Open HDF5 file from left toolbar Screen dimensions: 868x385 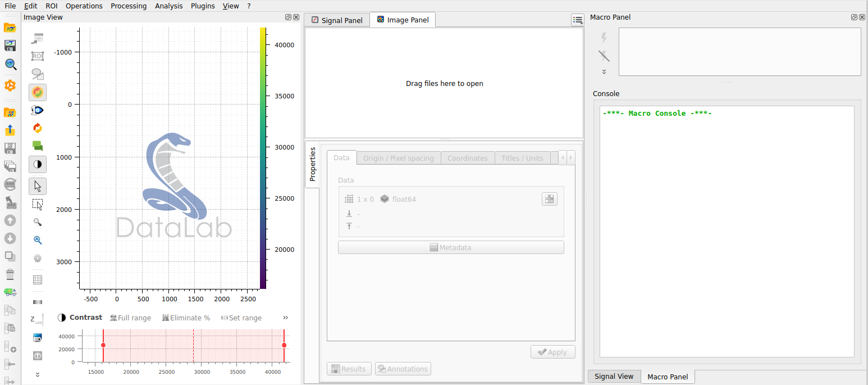coord(10,28)
